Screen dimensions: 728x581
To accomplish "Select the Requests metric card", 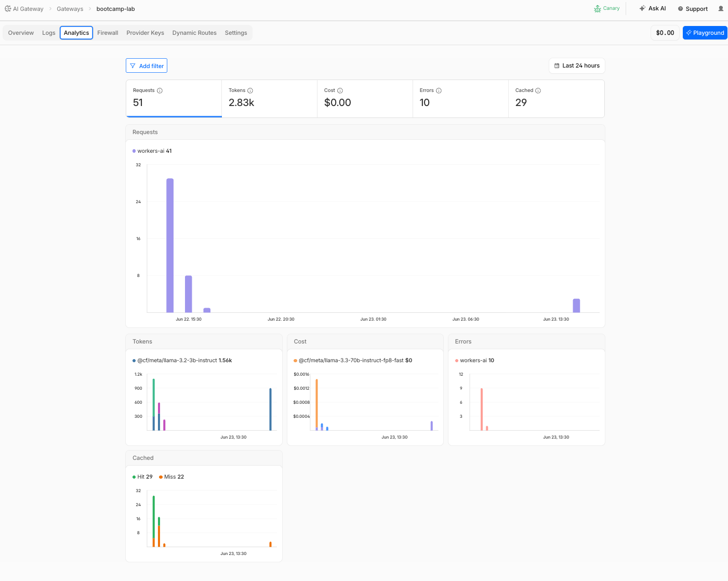I will [x=174, y=98].
